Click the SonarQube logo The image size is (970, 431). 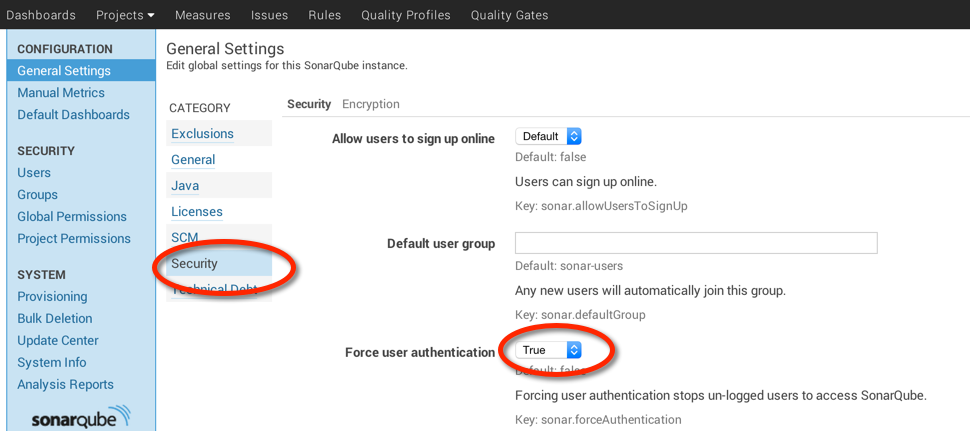[81, 417]
